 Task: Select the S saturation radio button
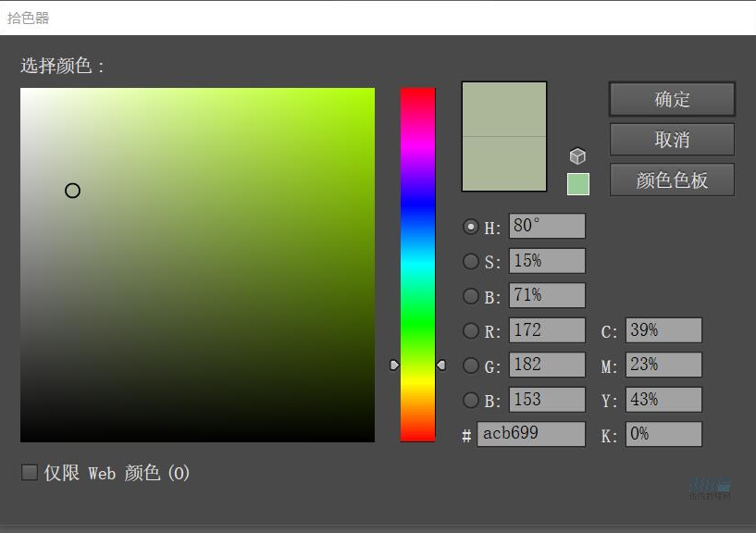[x=471, y=262]
